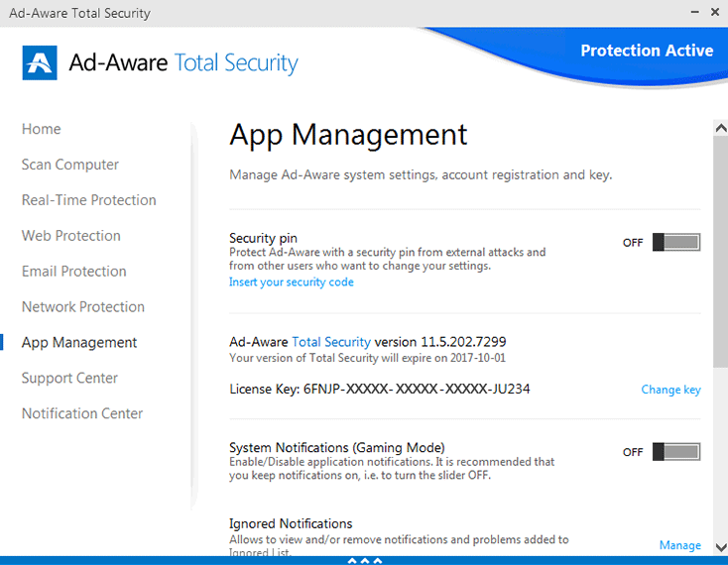Open Email Protection page
This screenshot has width=728, height=565.
74,272
